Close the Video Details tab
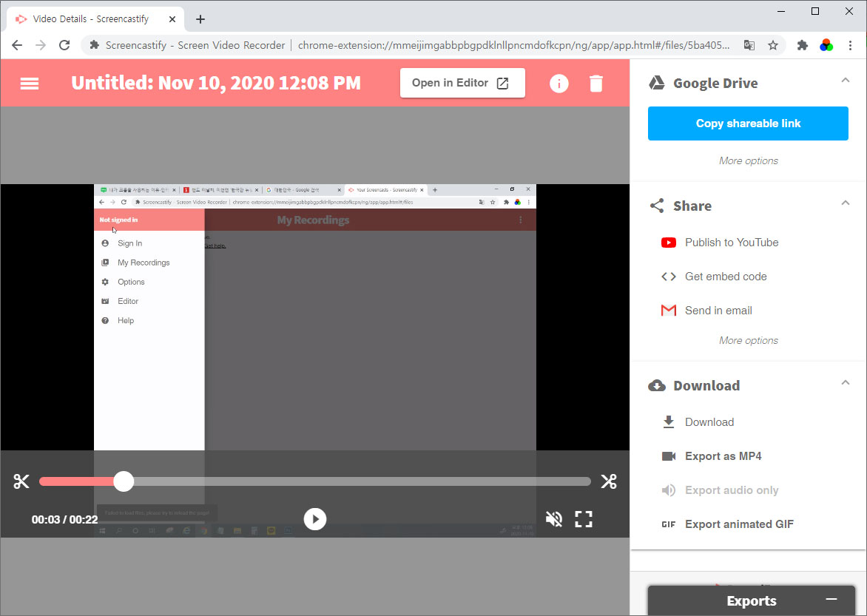The width and height of the screenshot is (867, 616). coord(172,18)
